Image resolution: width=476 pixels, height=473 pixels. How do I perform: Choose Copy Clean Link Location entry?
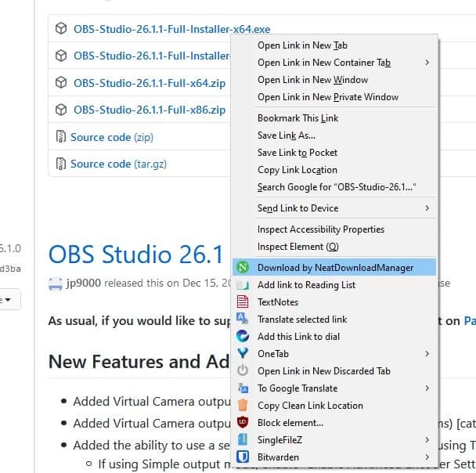point(334,406)
